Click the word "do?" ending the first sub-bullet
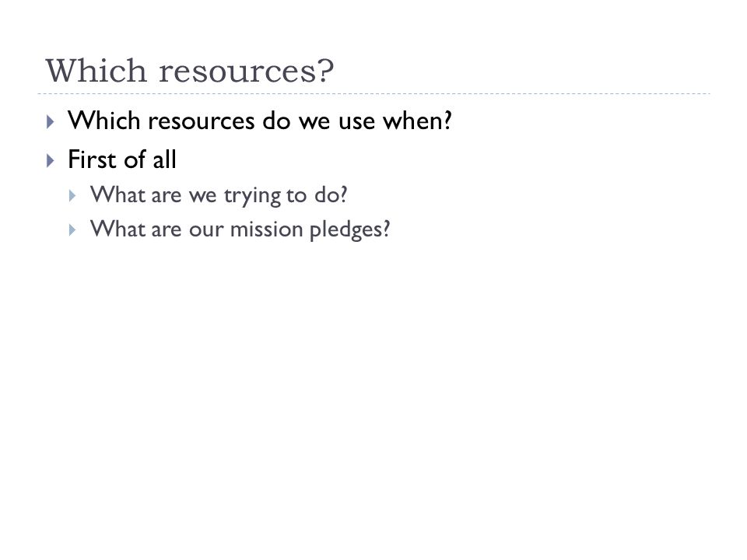The height and width of the screenshot is (560, 747). [331, 194]
